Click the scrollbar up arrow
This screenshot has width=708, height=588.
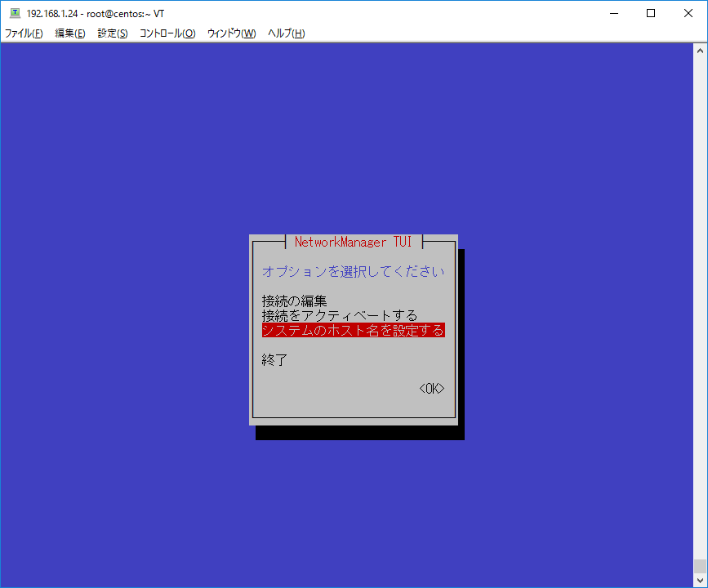click(701, 51)
